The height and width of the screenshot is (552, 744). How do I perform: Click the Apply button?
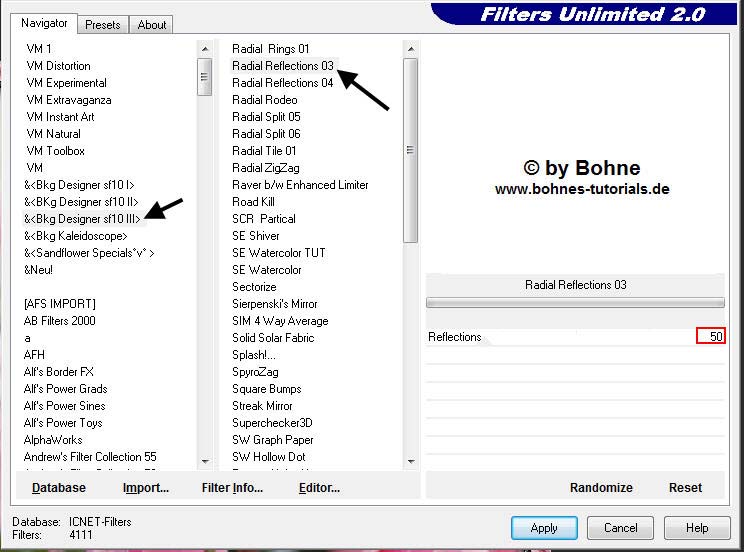[x=544, y=527]
